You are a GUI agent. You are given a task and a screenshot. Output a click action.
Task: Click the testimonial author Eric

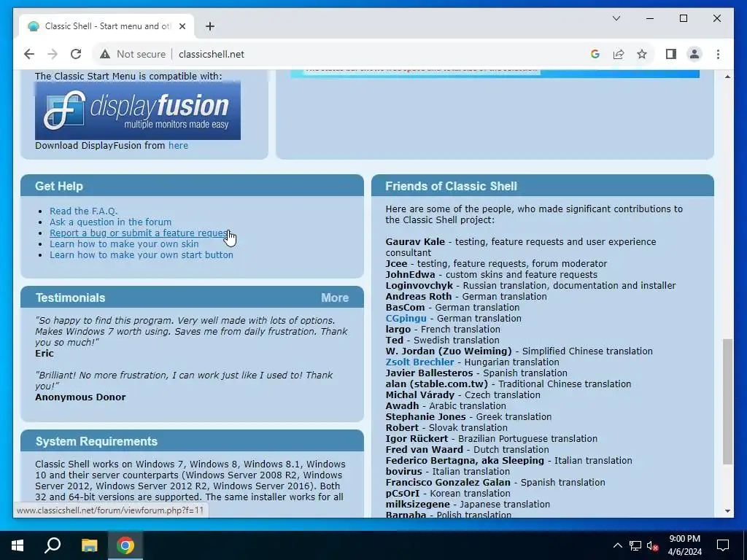44,354
